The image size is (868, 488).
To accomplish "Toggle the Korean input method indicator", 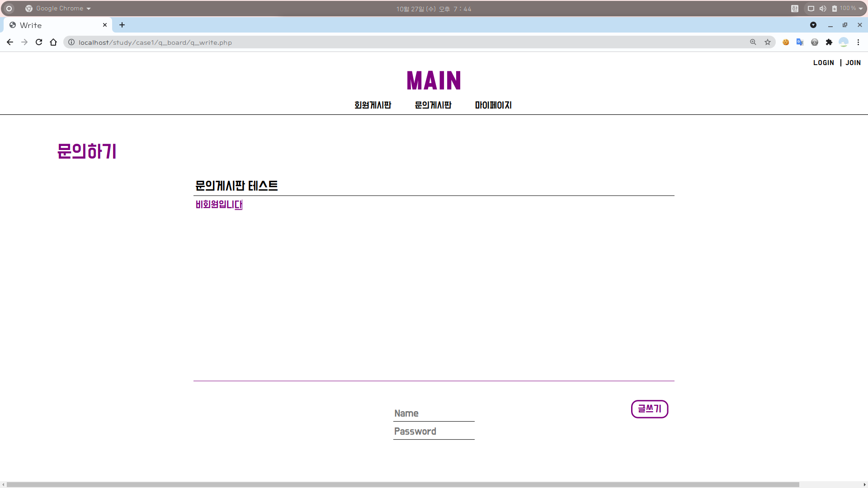I will tap(795, 9).
